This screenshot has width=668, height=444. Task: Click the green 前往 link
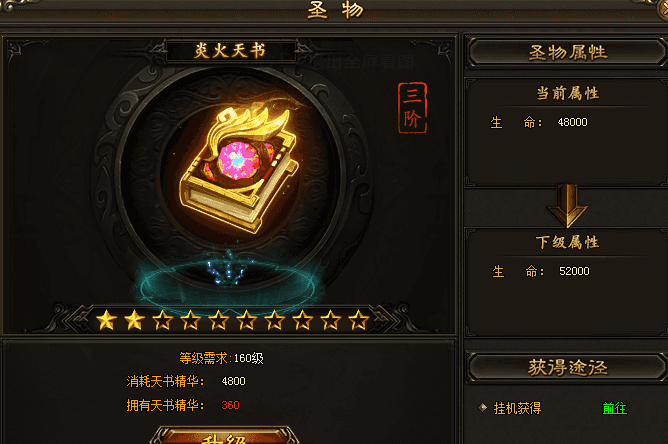pyautogui.click(x=614, y=408)
